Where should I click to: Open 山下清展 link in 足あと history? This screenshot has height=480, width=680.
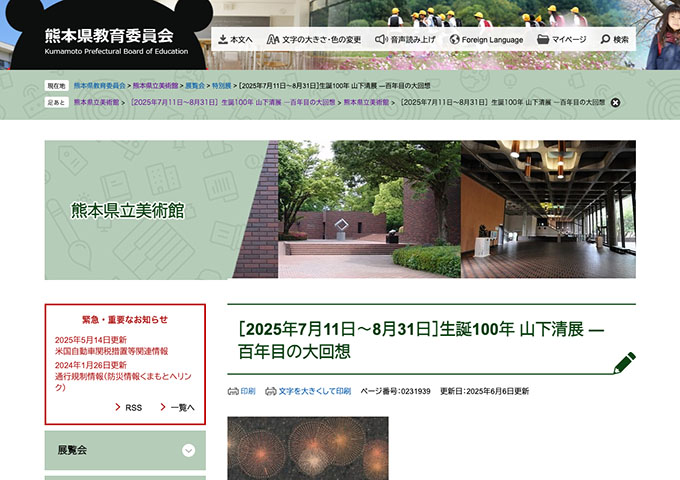click(x=232, y=102)
